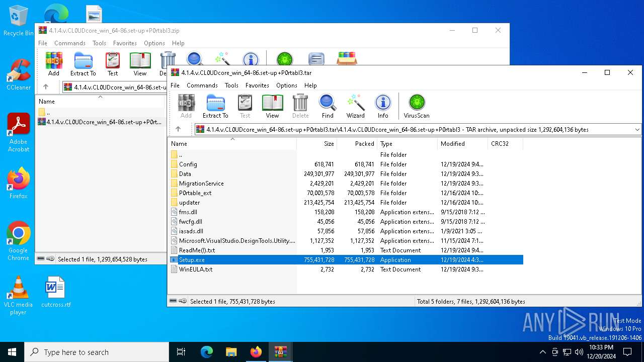Viewport: 644px width, 362px height.
Task: Select the Config folder row
Action: [x=346, y=164]
